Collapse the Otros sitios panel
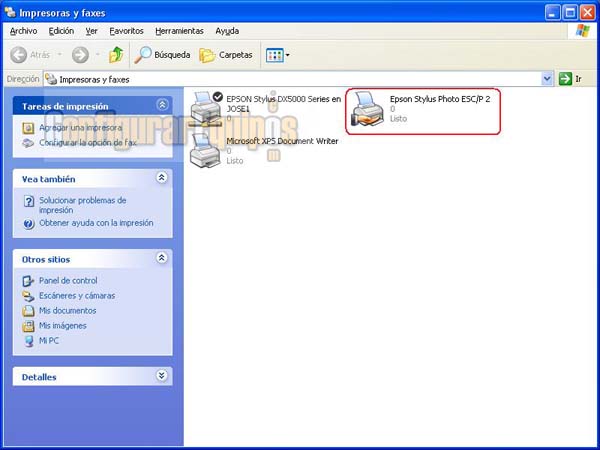600x450 pixels. click(x=162, y=258)
